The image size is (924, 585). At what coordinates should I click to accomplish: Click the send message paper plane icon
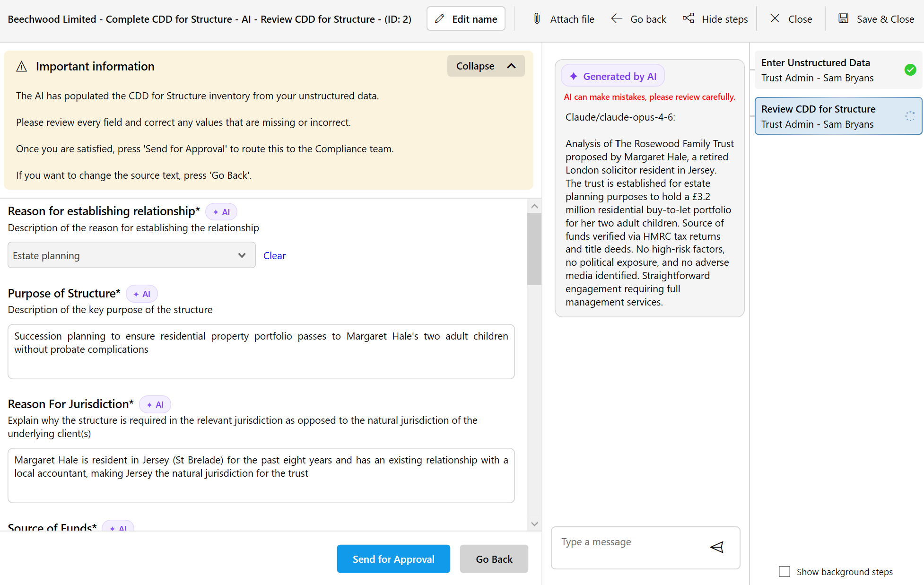pos(717,547)
